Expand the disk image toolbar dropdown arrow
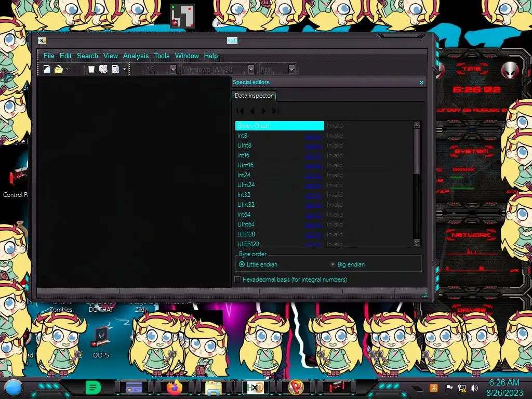 pyautogui.click(x=124, y=69)
